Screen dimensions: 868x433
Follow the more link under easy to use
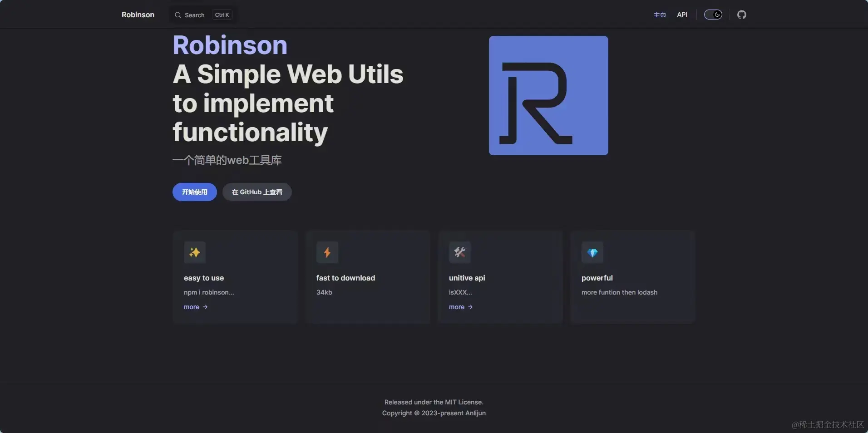point(196,307)
